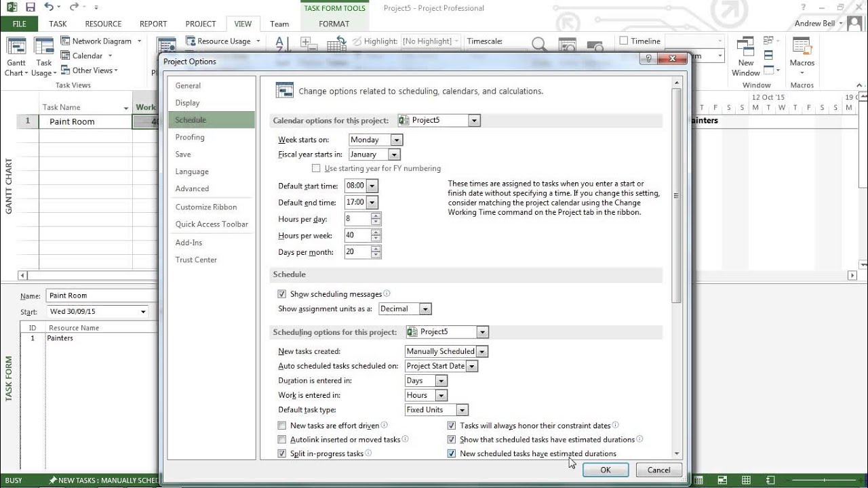868x488 pixels.
Task: Switch to the FORMAT ribbon tab
Action: [334, 24]
